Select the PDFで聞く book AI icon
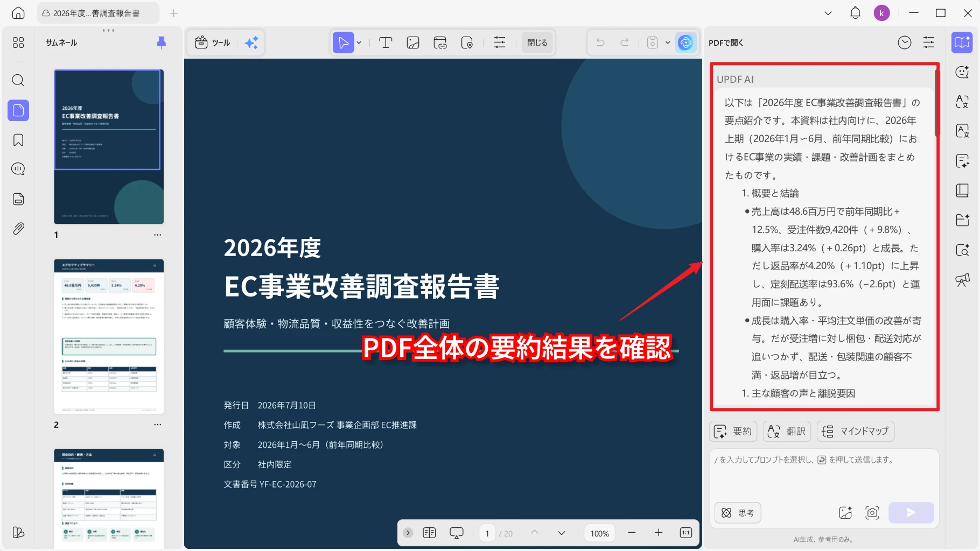 pos(962,43)
